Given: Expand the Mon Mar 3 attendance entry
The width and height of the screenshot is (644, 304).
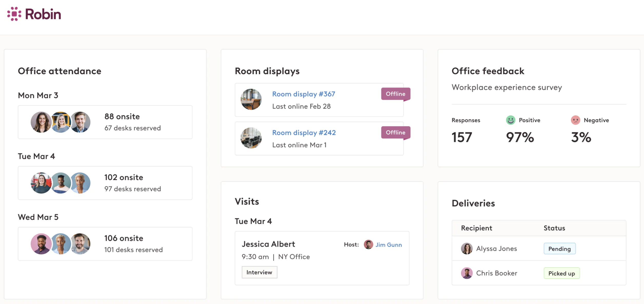Looking at the screenshot, I should pos(105,122).
